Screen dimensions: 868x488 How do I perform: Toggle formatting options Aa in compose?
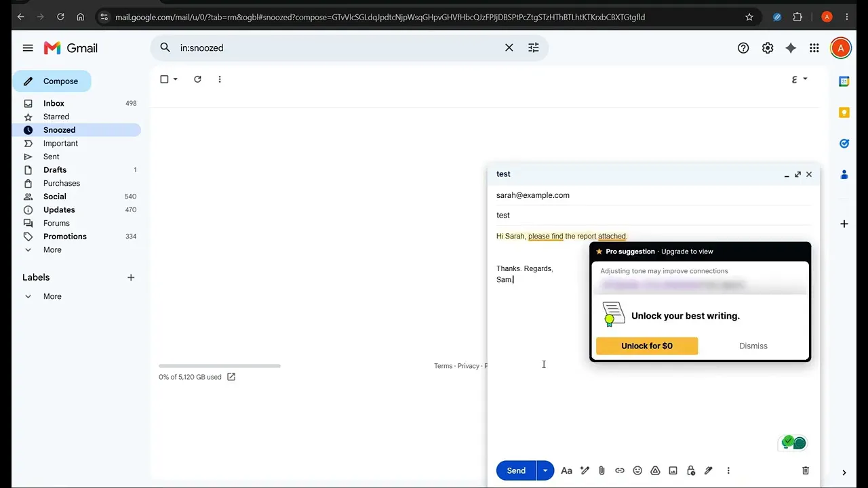[x=567, y=470]
